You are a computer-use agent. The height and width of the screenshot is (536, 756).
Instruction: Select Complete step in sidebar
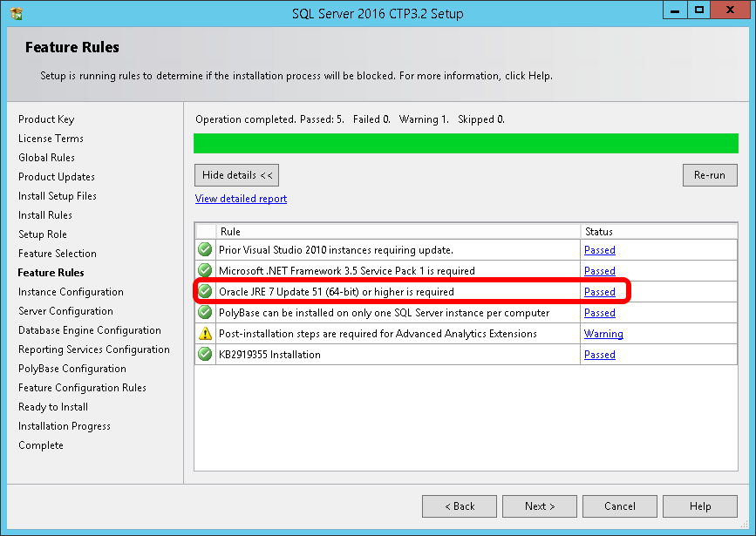point(41,445)
